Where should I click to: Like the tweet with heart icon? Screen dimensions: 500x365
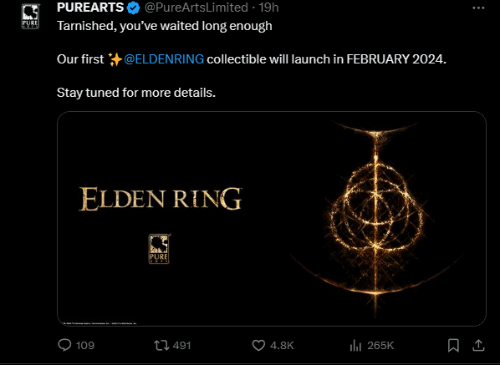pos(258,345)
